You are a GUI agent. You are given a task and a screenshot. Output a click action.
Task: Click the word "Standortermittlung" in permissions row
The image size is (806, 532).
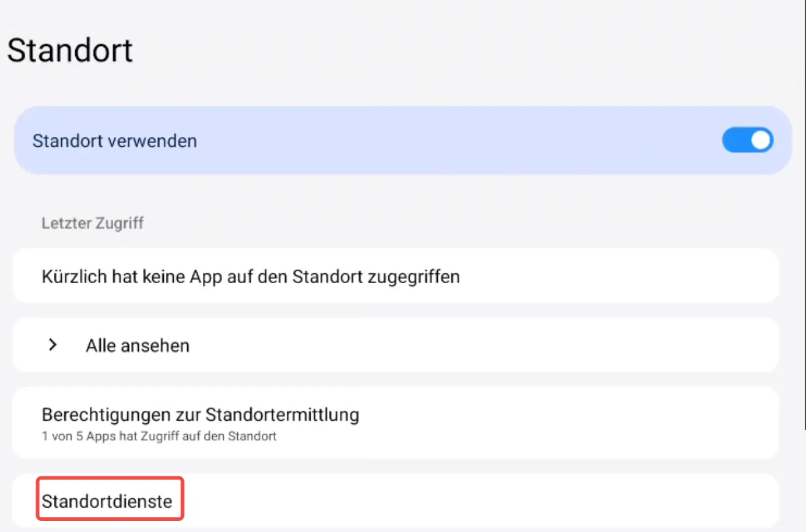[282, 415]
